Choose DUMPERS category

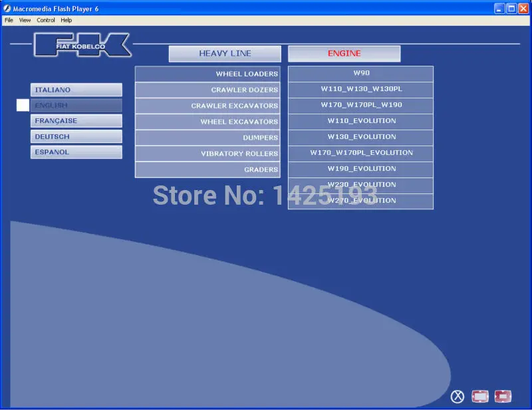(x=207, y=138)
